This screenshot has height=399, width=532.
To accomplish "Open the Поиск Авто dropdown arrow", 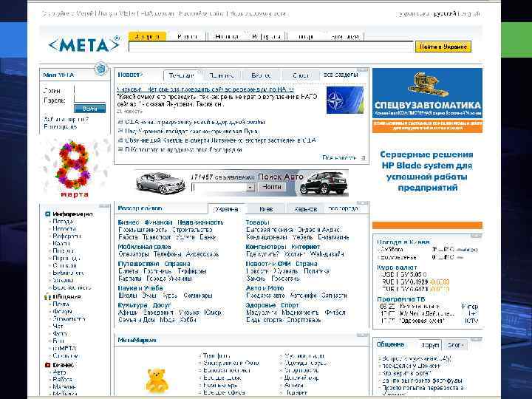I will (x=250, y=187).
